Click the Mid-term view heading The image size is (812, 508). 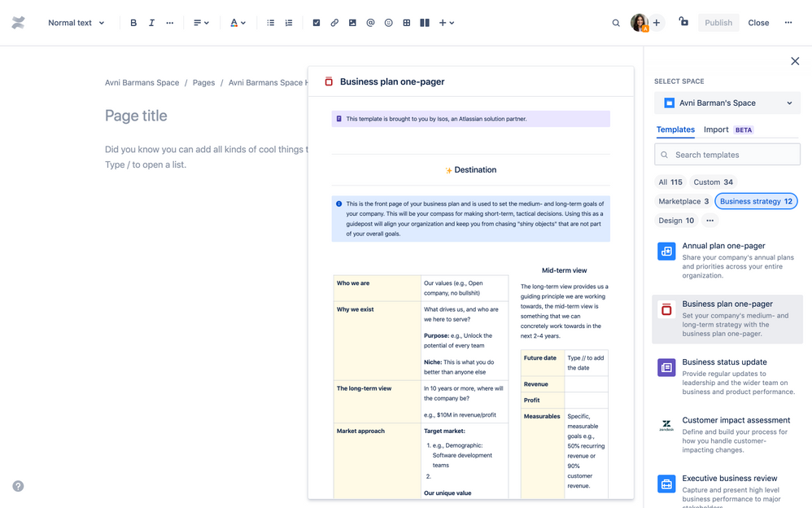(x=564, y=270)
